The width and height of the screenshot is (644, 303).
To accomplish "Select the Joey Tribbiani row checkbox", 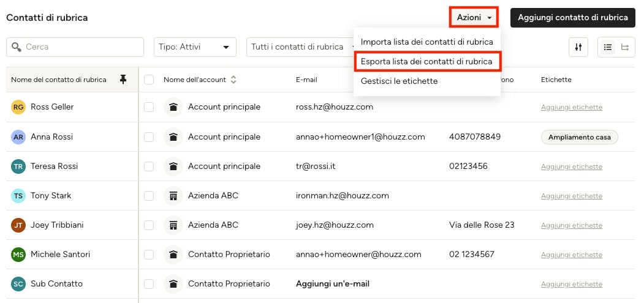I will (x=149, y=225).
